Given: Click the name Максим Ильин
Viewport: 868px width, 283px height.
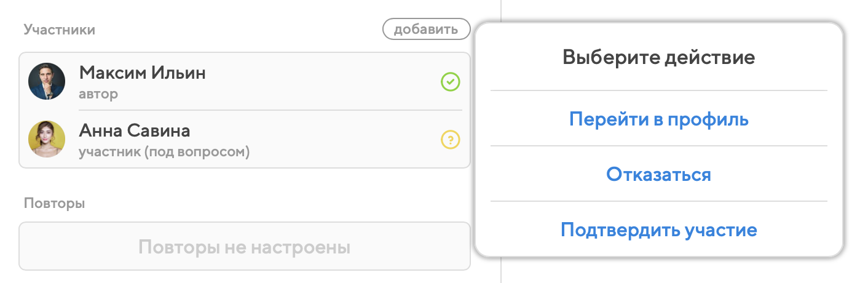Looking at the screenshot, I should click(142, 74).
